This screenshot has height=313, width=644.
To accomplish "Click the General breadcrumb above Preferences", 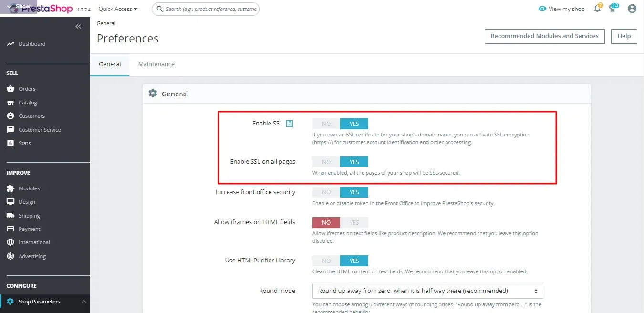I will [106, 23].
